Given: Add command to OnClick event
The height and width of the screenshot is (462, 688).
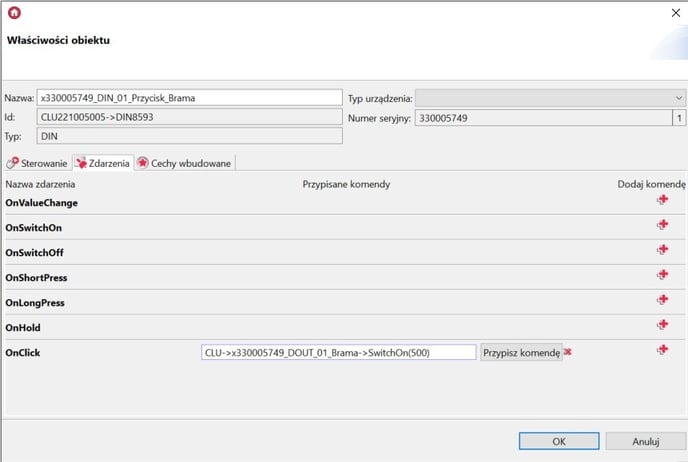Looking at the screenshot, I should pos(662,350).
